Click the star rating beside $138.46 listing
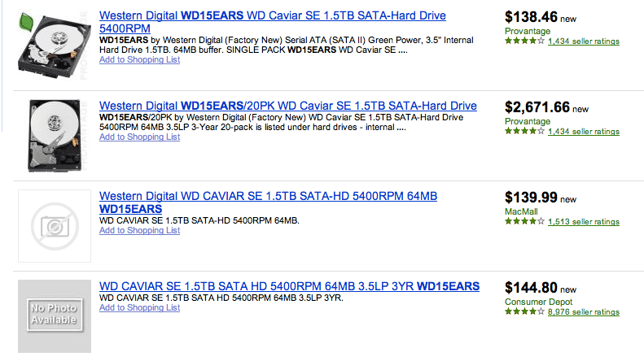This screenshot has width=644, height=361. click(x=524, y=41)
